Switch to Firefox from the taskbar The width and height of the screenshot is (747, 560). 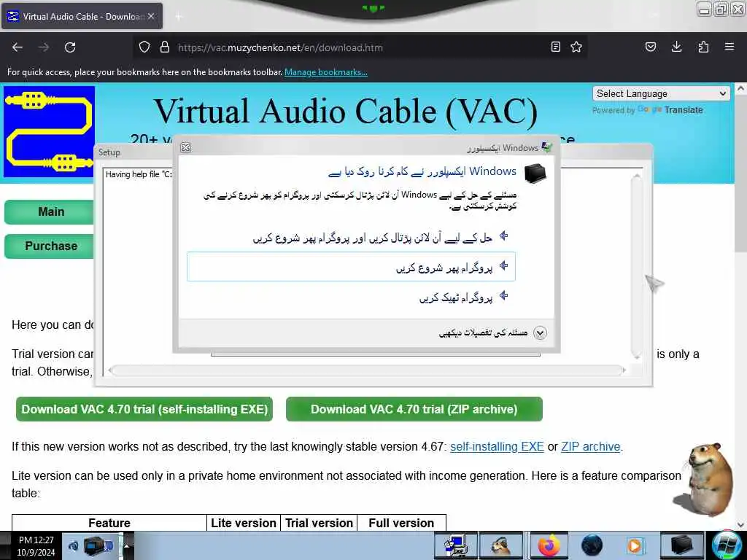click(x=549, y=545)
